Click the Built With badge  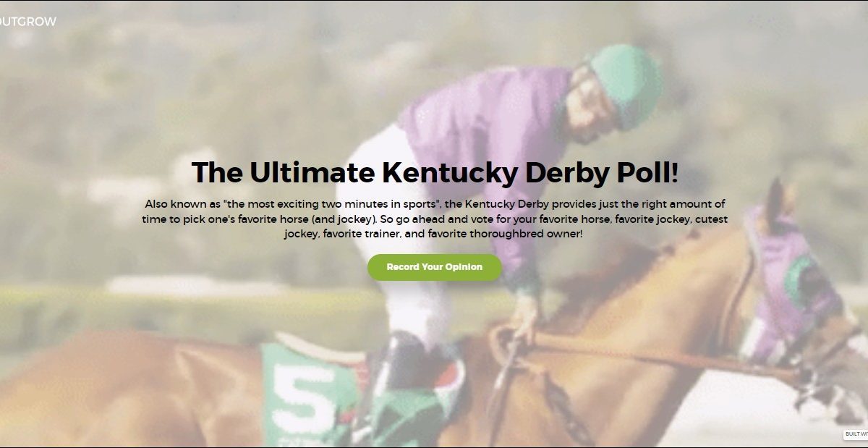[855, 435]
